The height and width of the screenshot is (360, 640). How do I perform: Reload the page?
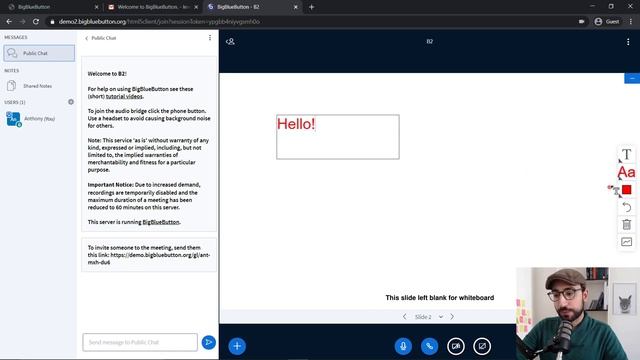click(x=36, y=22)
